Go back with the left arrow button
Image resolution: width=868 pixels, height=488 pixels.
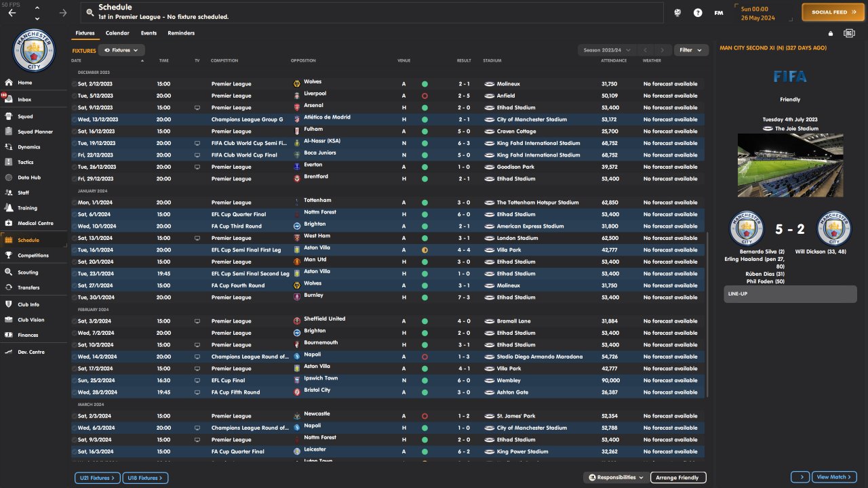pyautogui.click(x=12, y=12)
